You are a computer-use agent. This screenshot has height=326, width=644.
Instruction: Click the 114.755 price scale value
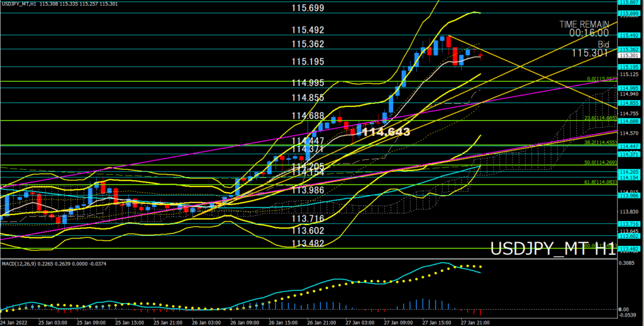(629, 113)
